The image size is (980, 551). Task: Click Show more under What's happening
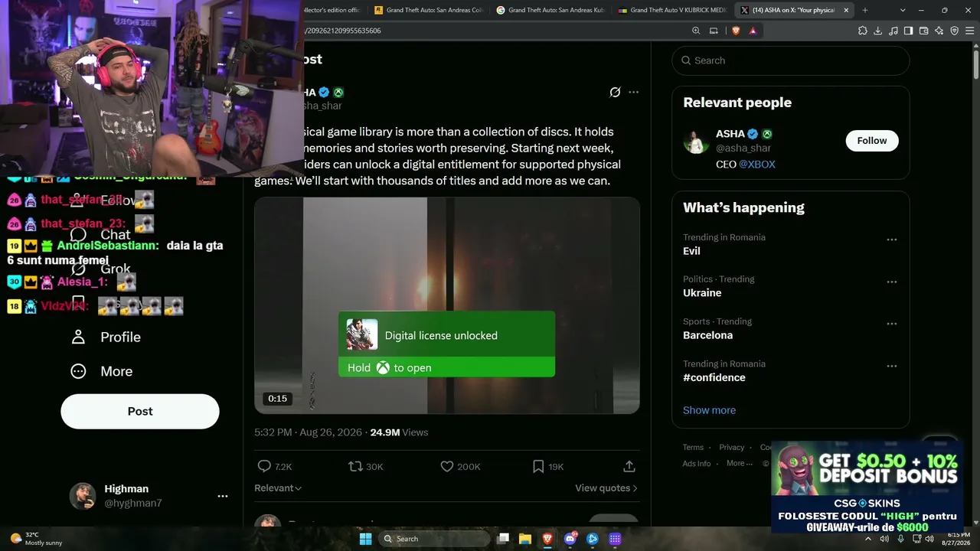(x=709, y=410)
